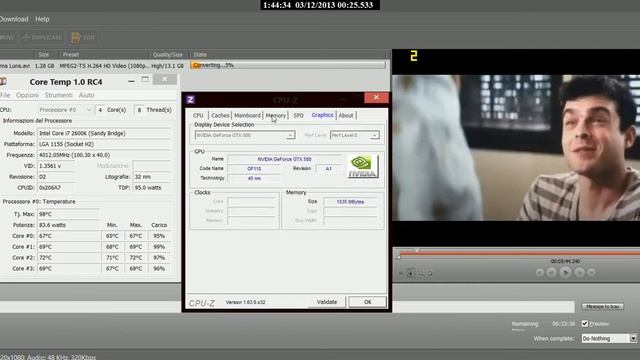Click the Potenza value '83.6 watts'
This screenshot has width=640, height=360.
pos(52,225)
